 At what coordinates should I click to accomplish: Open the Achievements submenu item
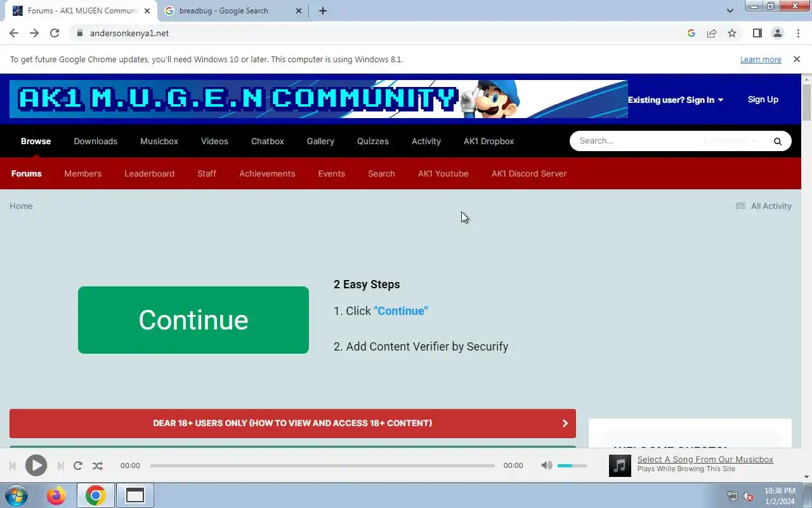tap(267, 173)
